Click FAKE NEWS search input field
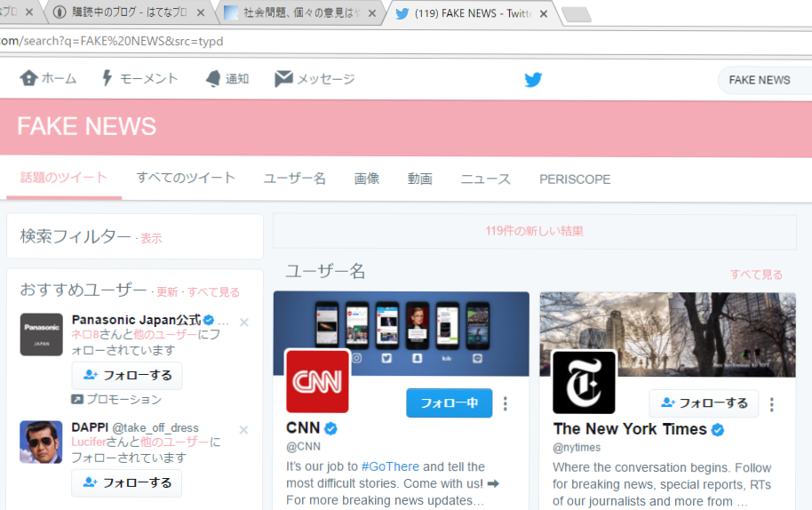Screen dimensions: 812x510 point(765,80)
